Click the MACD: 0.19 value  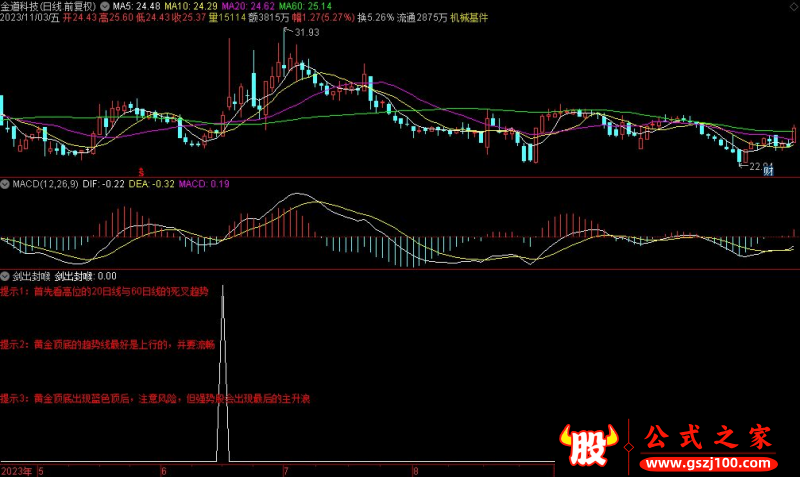[x=204, y=184]
